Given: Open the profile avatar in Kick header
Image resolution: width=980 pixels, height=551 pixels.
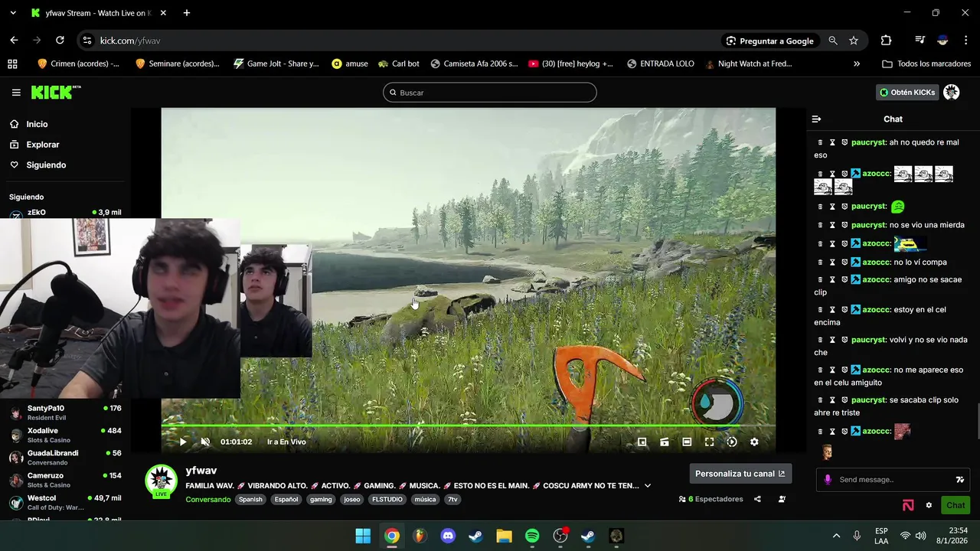Looking at the screenshot, I should (951, 93).
